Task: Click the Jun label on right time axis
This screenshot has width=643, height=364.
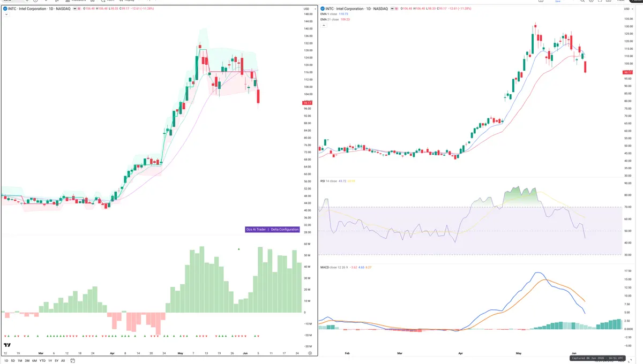Action: click(575, 353)
